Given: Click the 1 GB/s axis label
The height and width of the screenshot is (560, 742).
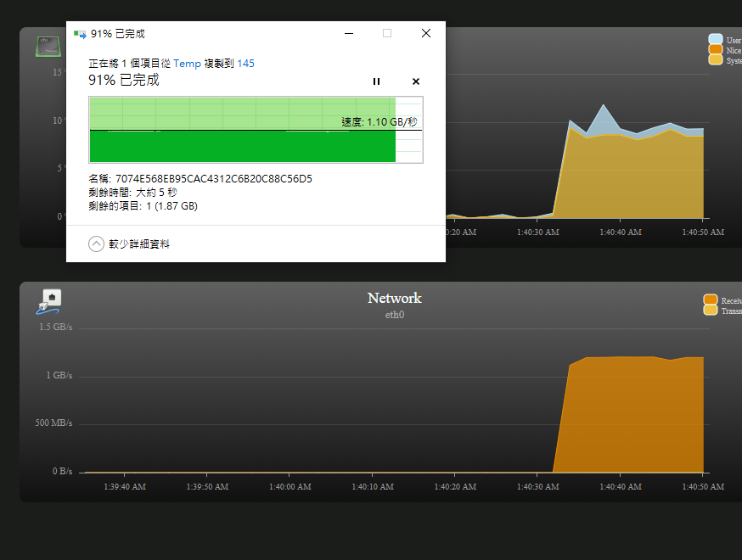Looking at the screenshot, I should coord(59,375).
